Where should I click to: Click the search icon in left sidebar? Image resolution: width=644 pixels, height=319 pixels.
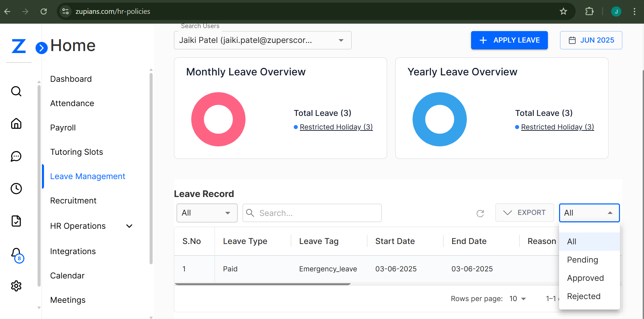coord(16,91)
